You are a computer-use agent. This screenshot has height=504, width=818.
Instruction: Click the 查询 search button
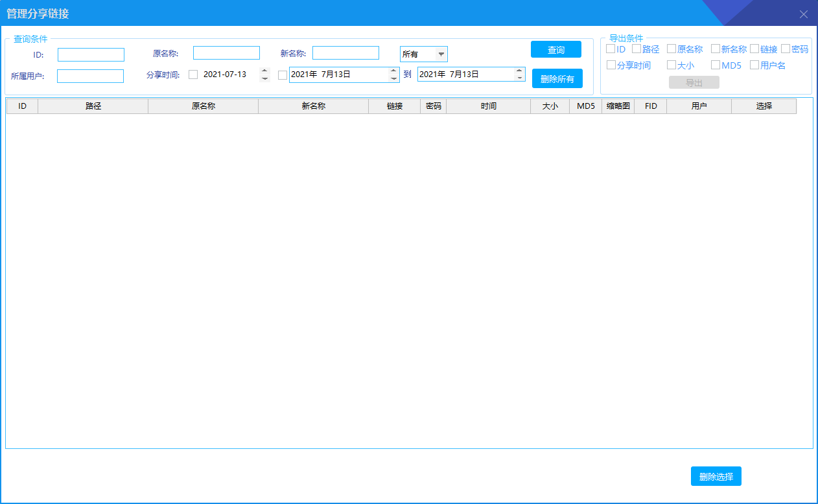click(x=555, y=50)
